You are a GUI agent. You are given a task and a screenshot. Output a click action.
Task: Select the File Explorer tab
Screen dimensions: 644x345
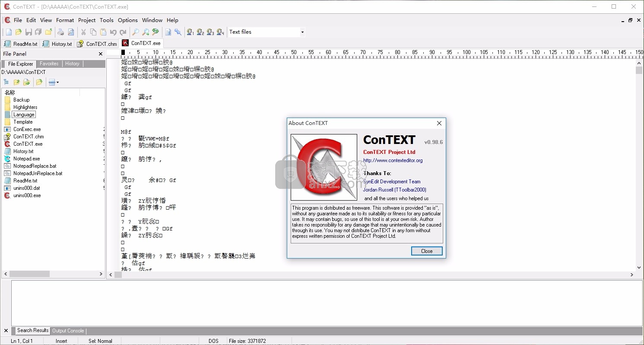(20, 64)
